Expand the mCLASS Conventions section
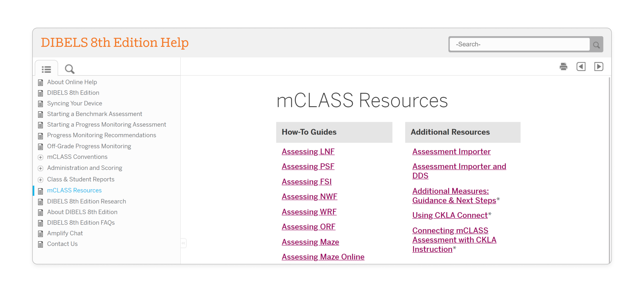This screenshot has width=644, height=292. click(x=41, y=157)
